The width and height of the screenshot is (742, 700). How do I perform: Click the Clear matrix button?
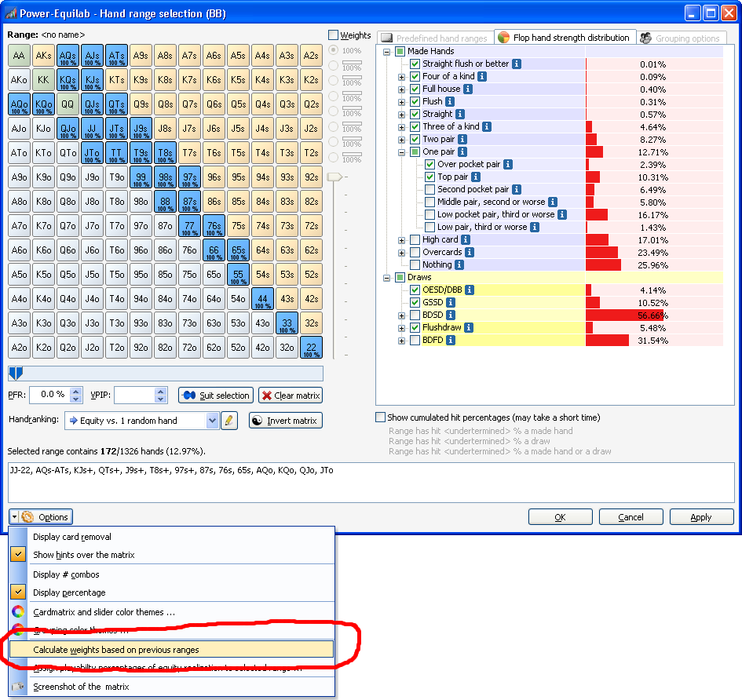[291, 396]
